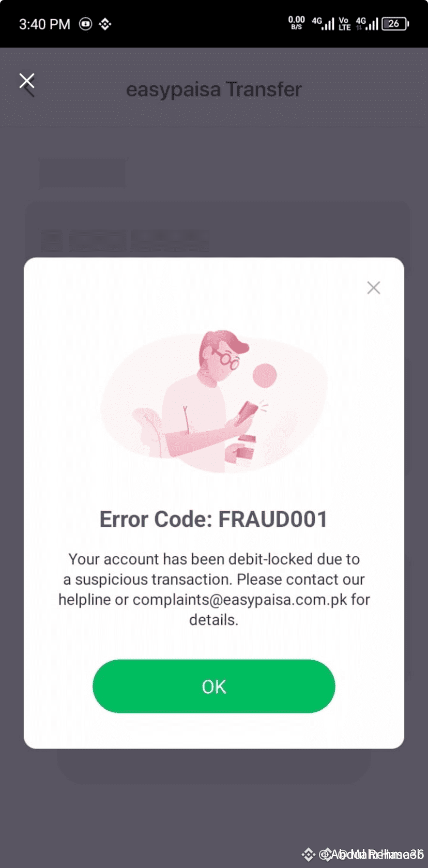Close the easypaisa Transfer screen
Image resolution: width=428 pixels, height=868 pixels.
(27, 82)
